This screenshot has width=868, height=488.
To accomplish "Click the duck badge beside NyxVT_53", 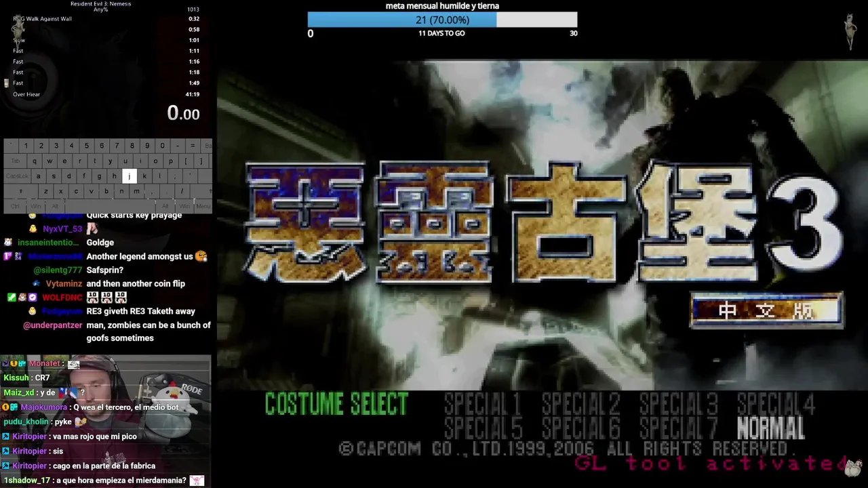I will (33, 229).
